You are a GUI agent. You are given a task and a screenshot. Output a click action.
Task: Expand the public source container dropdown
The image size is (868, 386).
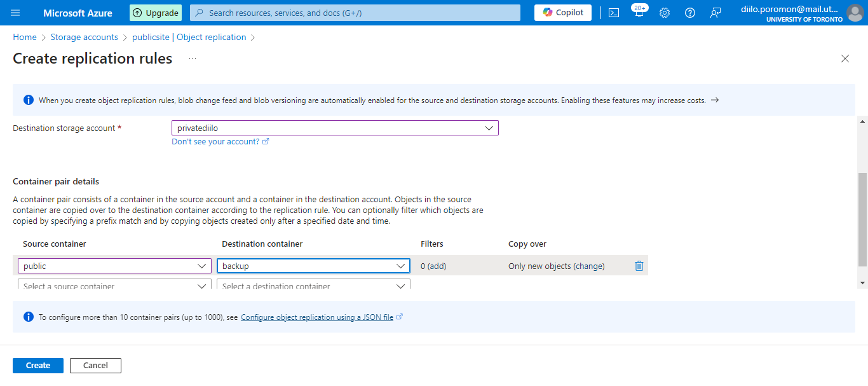202,266
